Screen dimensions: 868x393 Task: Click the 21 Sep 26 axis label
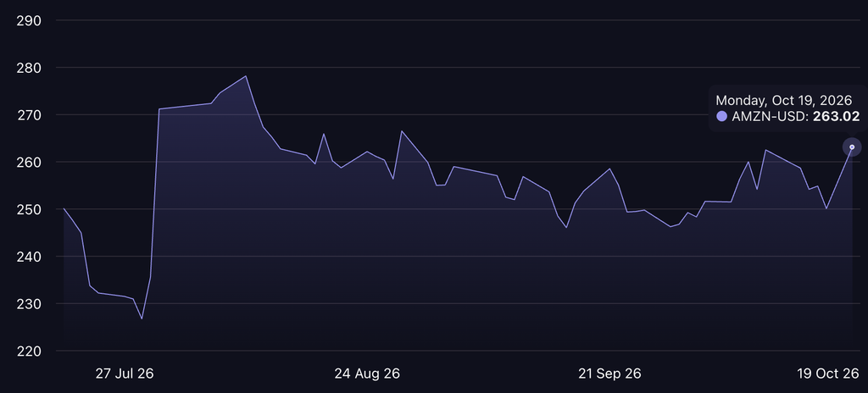point(609,374)
